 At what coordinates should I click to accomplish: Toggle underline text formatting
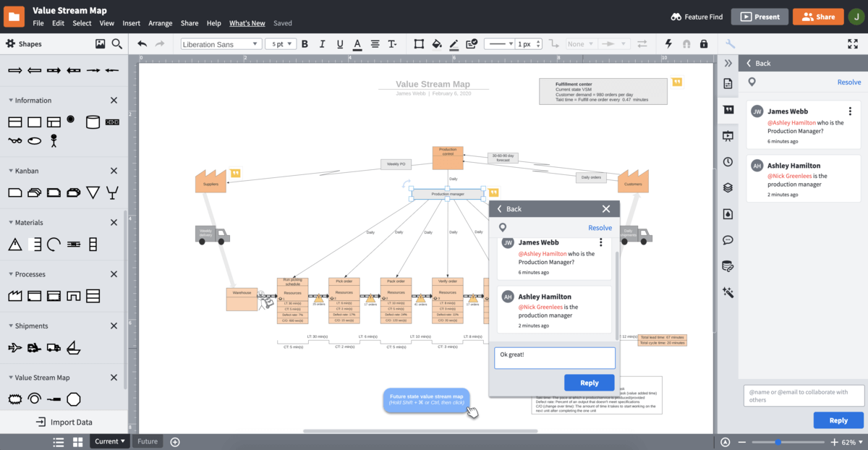pyautogui.click(x=339, y=44)
